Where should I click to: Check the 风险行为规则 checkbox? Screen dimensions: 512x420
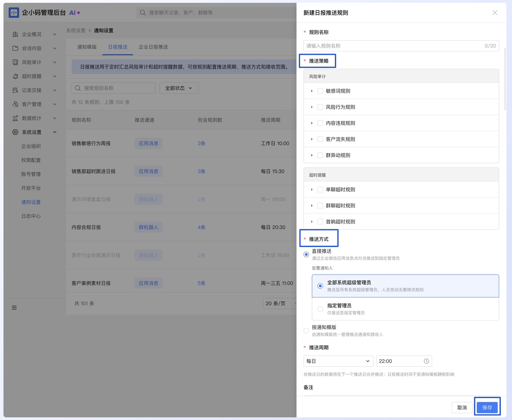point(320,107)
